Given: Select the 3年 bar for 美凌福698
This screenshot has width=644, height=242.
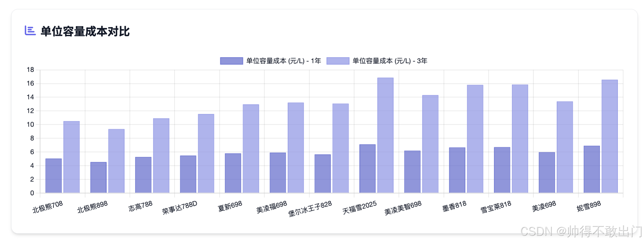Looking at the screenshot, I should (296, 148).
